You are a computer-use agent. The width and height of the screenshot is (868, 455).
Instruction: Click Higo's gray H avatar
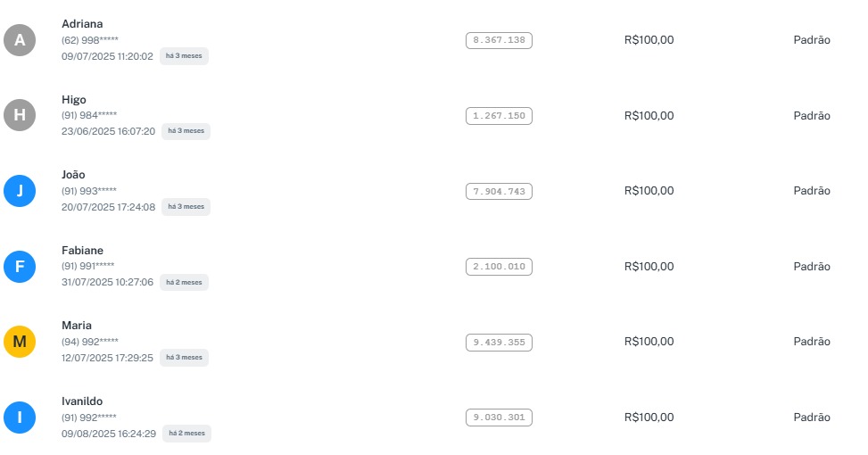[20, 115]
